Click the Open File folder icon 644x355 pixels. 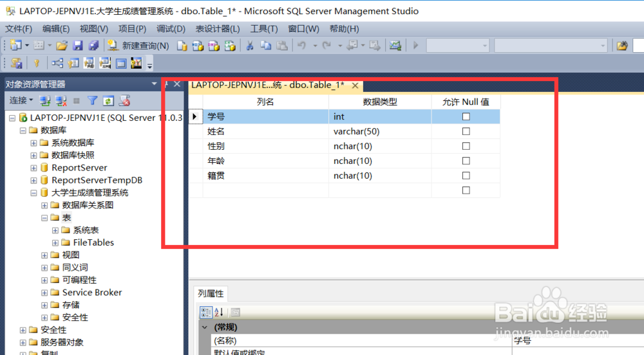pos(62,45)
